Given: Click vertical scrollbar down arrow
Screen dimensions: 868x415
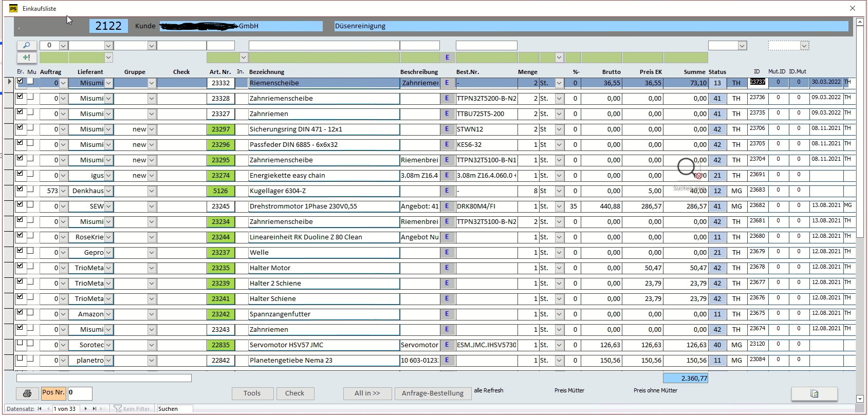Looking at the screenshot, I should tap(860, 399).
